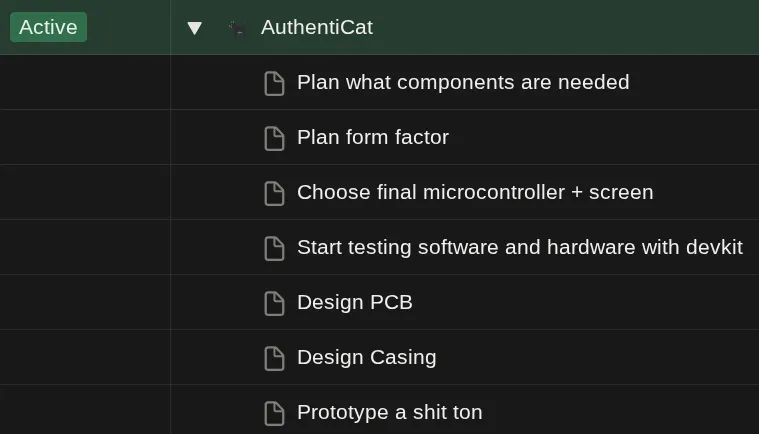Open the Active status tag
Screen dimensions: 759x434
pos(48,27)
